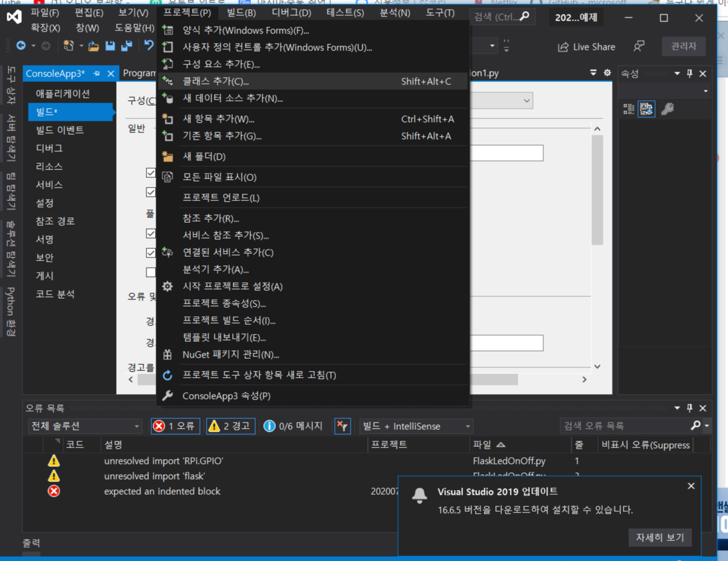The width and height of the screenshot is (728, 561).
Task: Choose Add New Item (새 항목 추가)
Action: [314, 119]
